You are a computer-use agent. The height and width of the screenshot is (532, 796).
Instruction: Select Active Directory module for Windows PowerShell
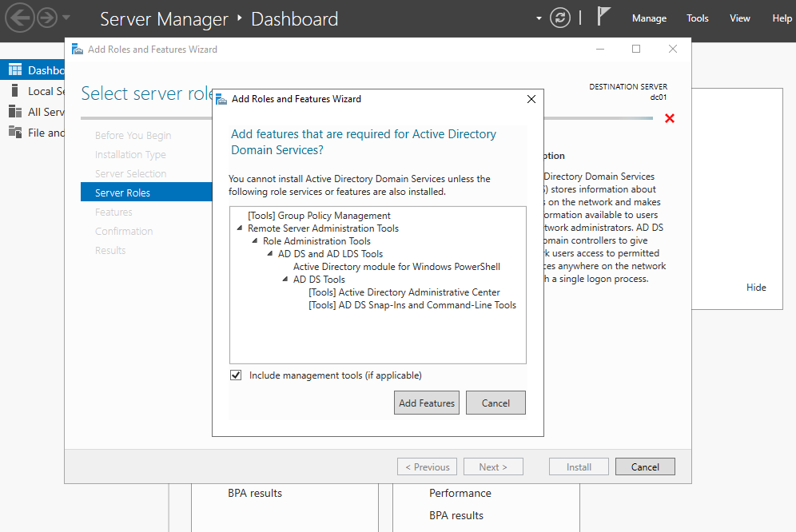click(396, 267)
